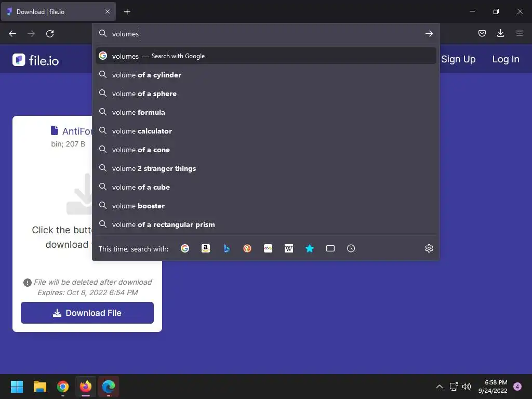Select suggestion 'volume 2 stranger things'
Image resolution: width=532 pixels, height=399 pixels.
pos(266,168)
